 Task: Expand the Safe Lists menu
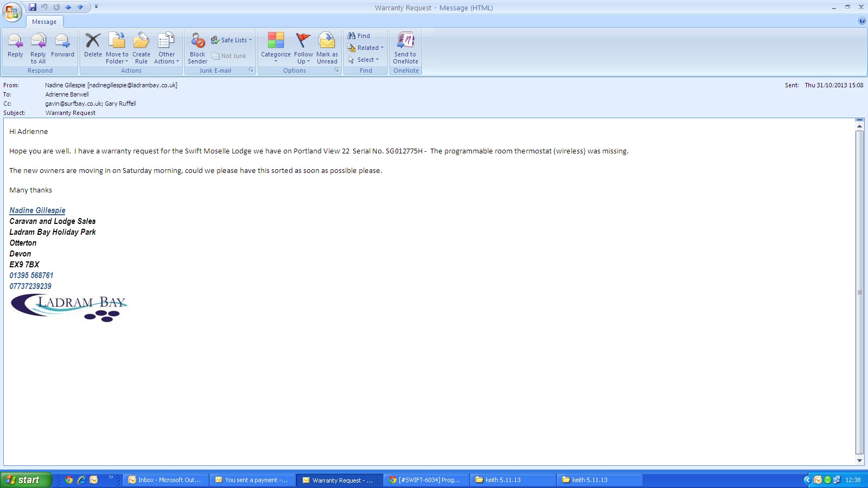(x=234, y=40)
